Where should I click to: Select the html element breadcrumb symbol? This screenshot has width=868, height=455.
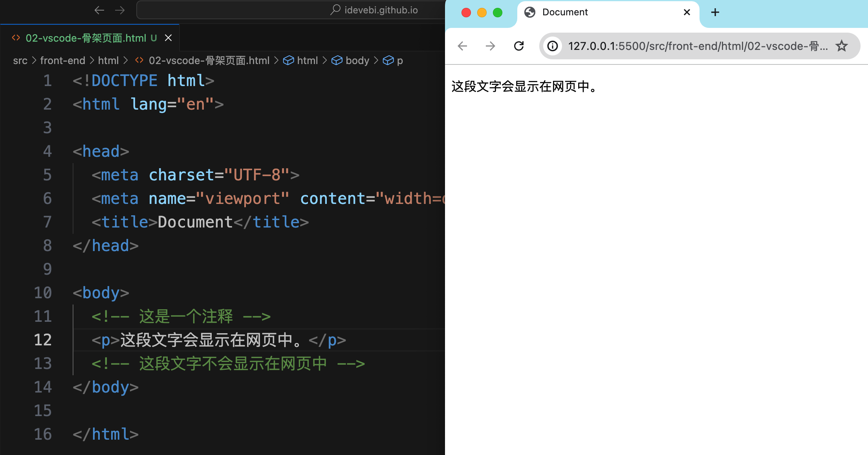tap(300, 61)
